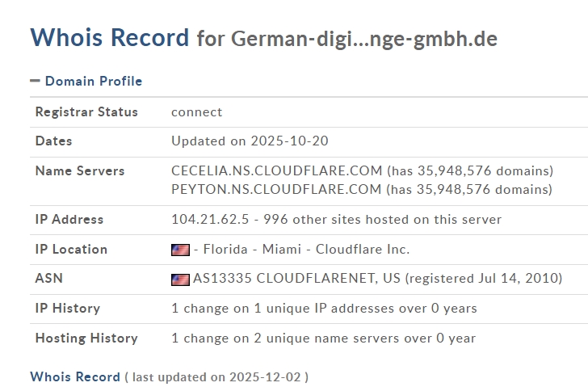
Task: Click AS13335 CLOUDFLARENET ASN entry
Action: pyautogui.click(x=296, y=279)
